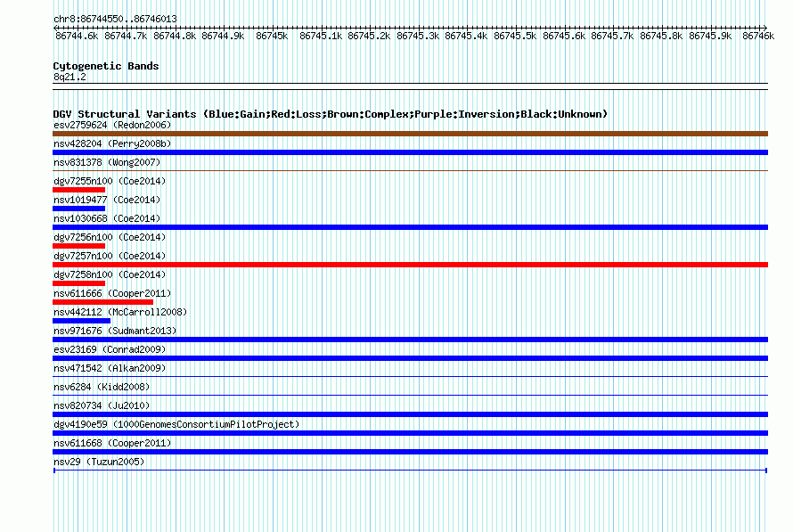Image resolution: width=793 pixels, height=532 pixels.
Task: Click the blue nsv971676 gain bar
Action: 410,340
